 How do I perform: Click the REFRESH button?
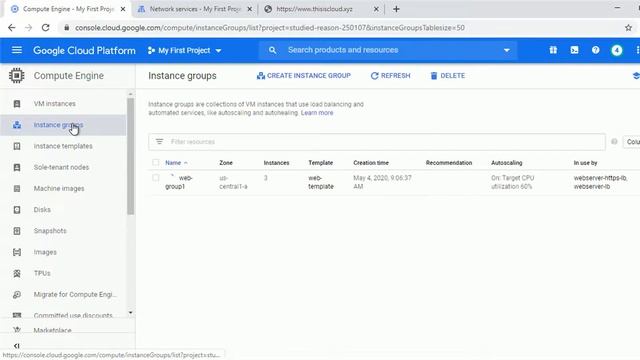[390, 76]
